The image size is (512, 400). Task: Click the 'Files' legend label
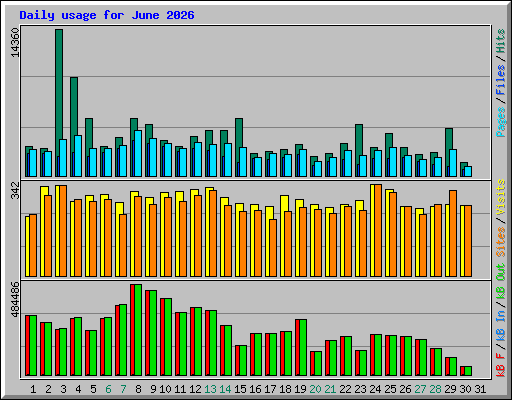tap(501, 80)
